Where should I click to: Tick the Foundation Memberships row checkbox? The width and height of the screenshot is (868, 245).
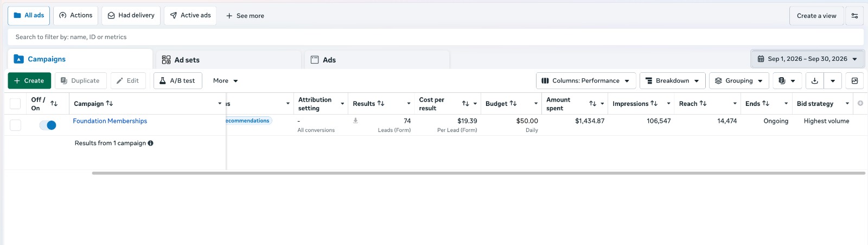point(16,125)
